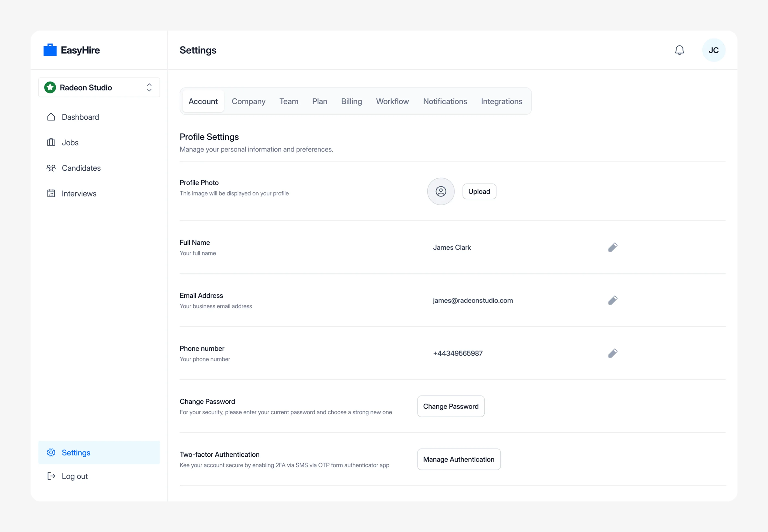Viewport: 768px width, 532px height.
Task: Switch to the Account tab
Action: click(203, 101)
